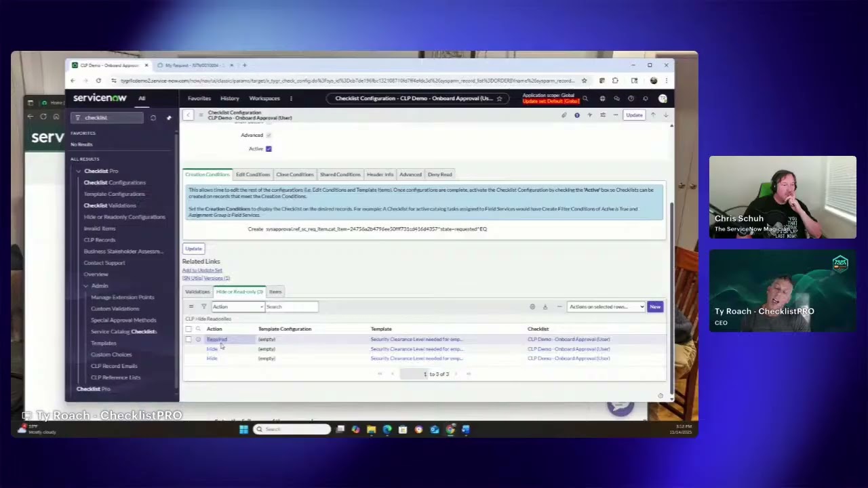Toggle the Active checkbox on the form

tap(268, 148)
